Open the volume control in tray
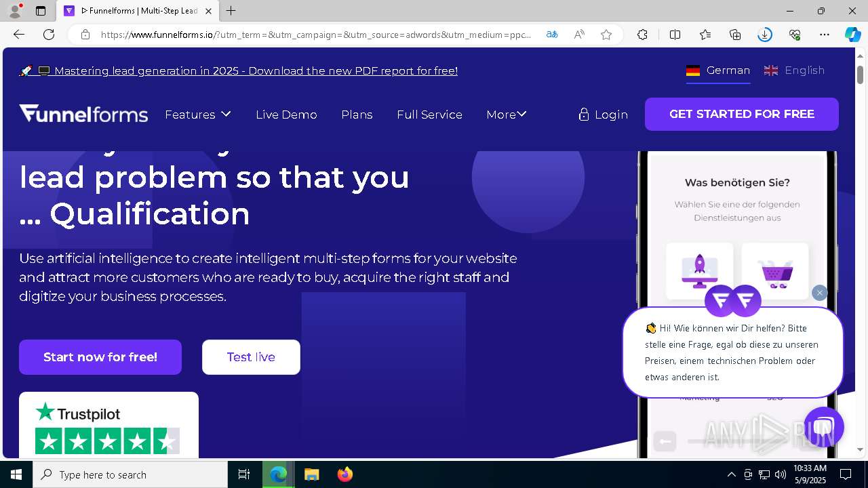This screenshot has width=868, height=488. 781,474
